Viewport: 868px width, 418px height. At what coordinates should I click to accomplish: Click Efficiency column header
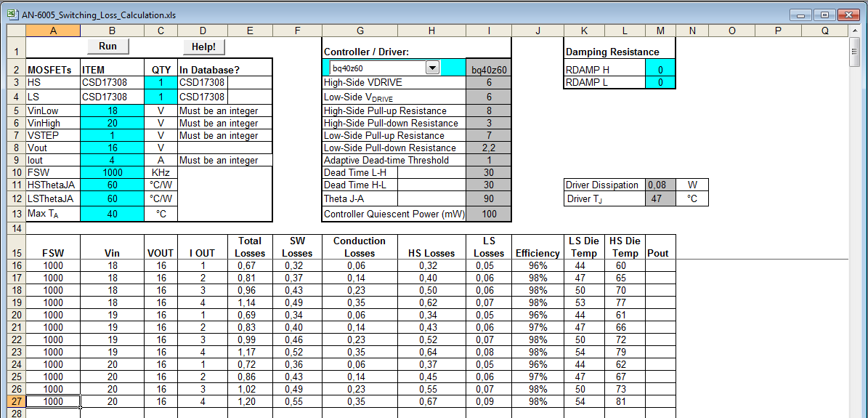click(537, 246)
